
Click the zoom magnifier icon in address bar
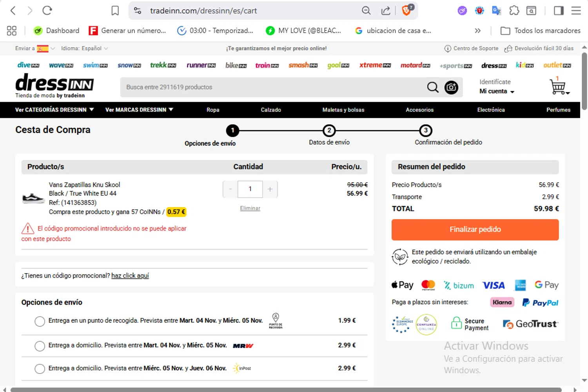(x=366, y=11)
